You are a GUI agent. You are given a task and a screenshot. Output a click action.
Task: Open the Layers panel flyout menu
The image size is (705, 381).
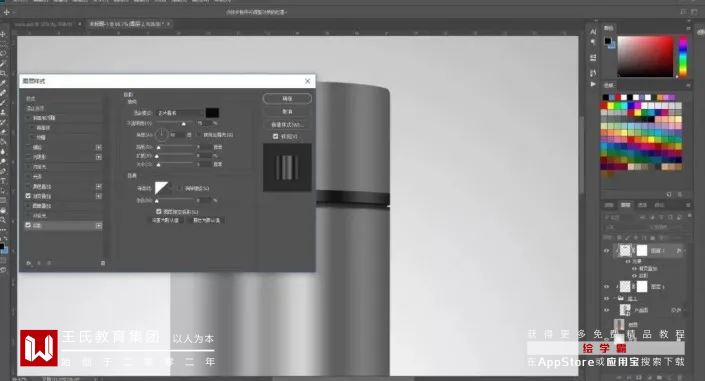pos(688,205)
